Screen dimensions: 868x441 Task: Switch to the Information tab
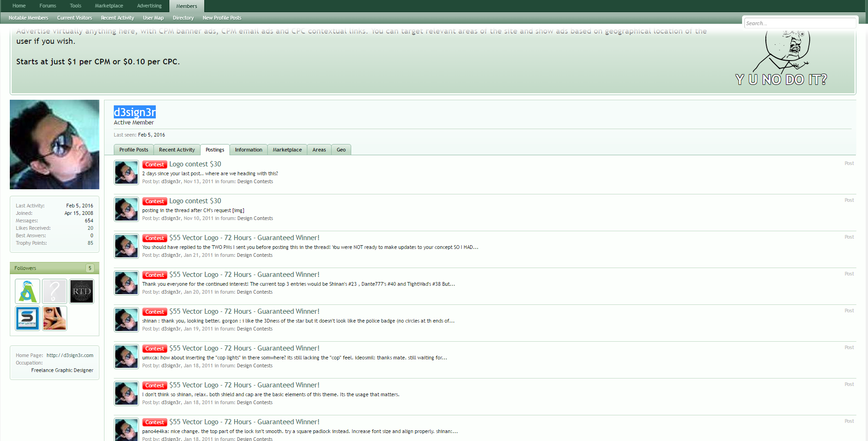(x=249, y=150)
